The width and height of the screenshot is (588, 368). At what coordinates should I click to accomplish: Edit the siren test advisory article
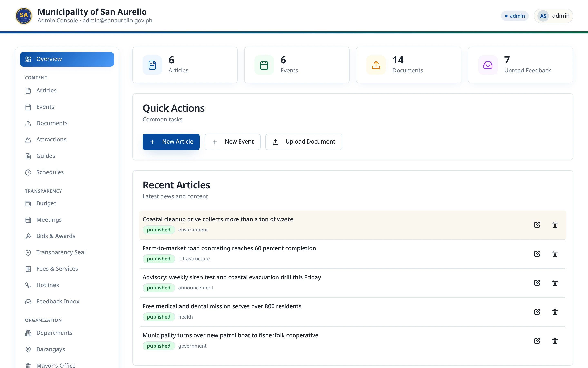(x=537, y=283)
